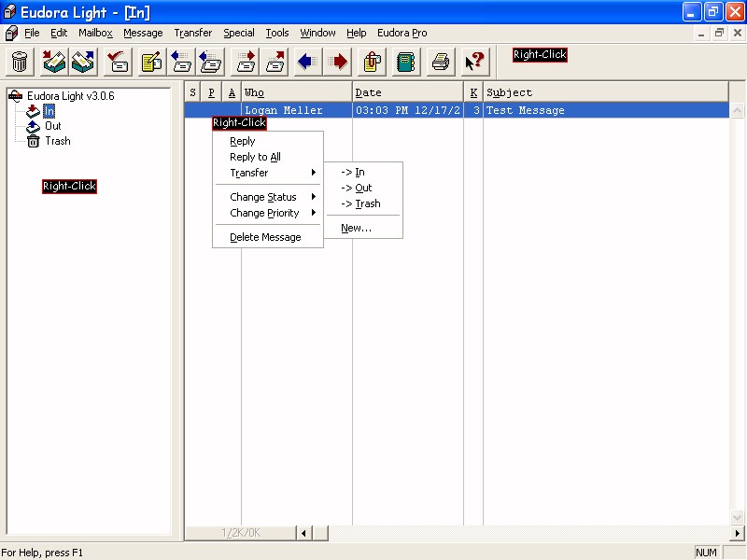
Task: Open the Window menu
Action: pos(317,33)
